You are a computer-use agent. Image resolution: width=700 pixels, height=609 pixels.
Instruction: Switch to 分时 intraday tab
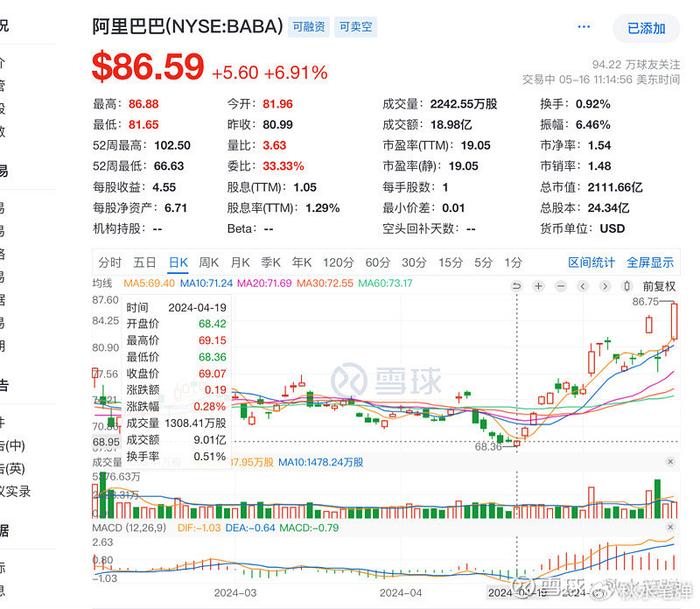(x=110, y=263)
